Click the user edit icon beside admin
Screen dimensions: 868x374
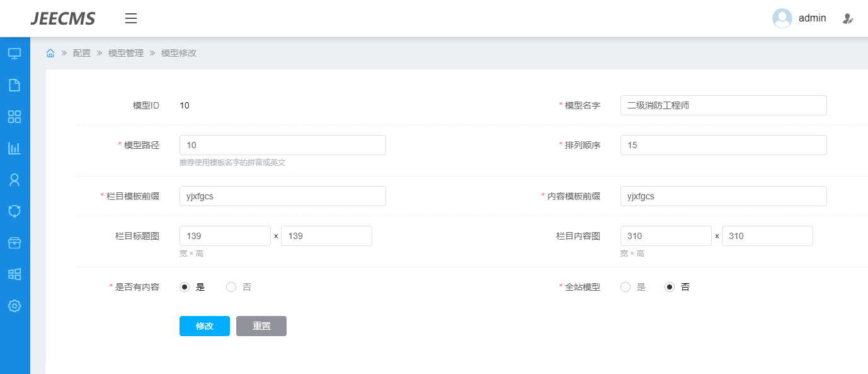848,19
